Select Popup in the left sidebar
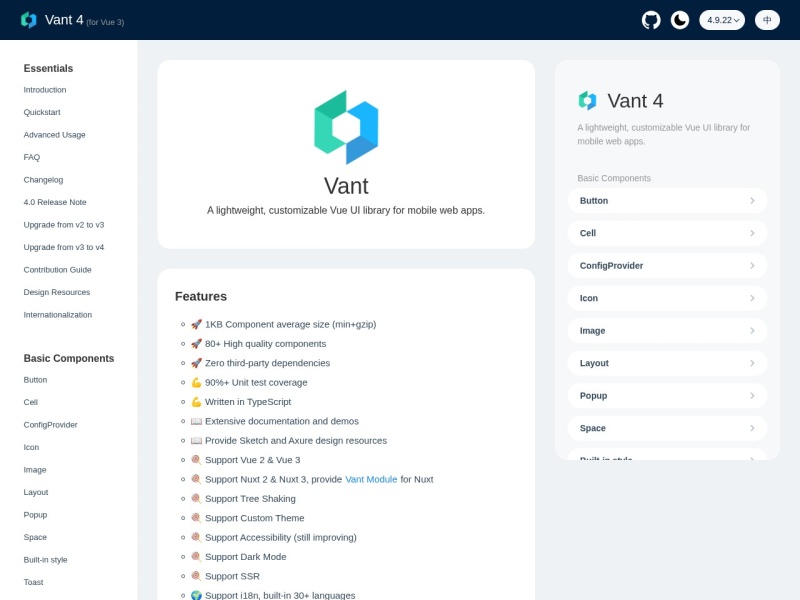 click(x=35, y=514)
